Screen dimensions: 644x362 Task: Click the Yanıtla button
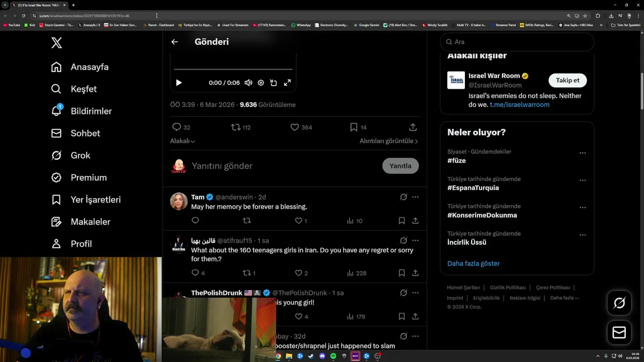pyautogui.click(x=400, y=166)
